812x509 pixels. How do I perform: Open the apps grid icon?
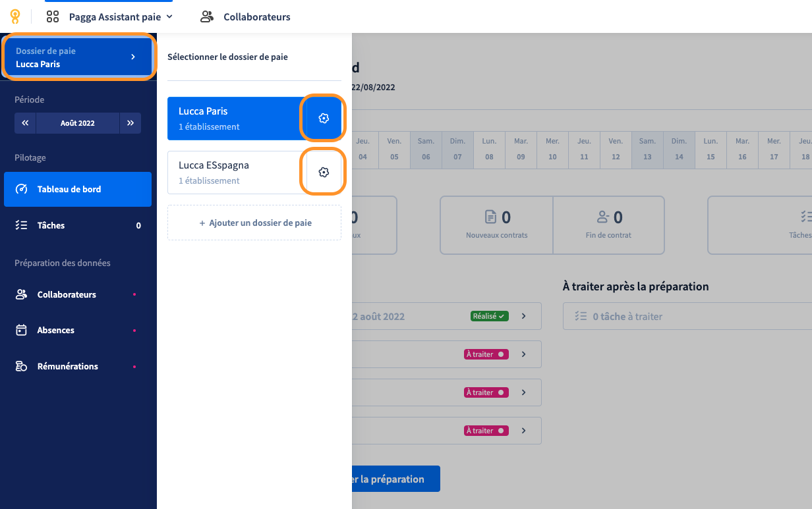(x=53, y=16)
